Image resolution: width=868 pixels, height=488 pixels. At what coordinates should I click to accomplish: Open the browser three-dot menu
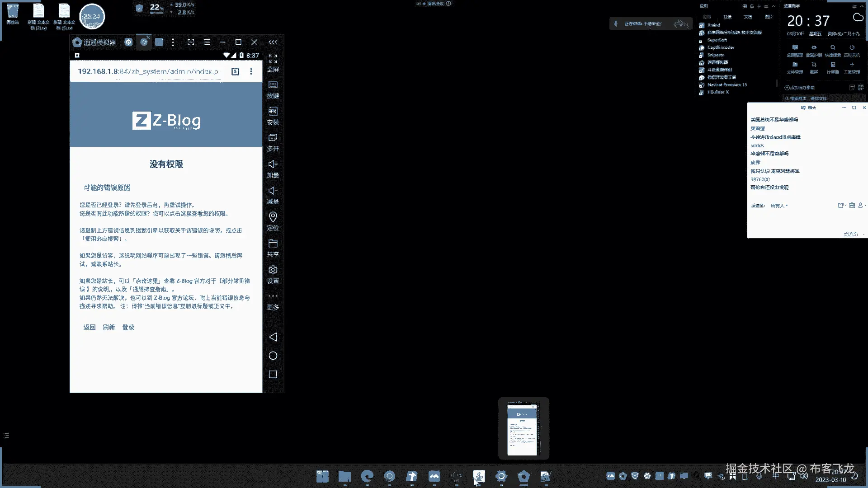(251, 71)
